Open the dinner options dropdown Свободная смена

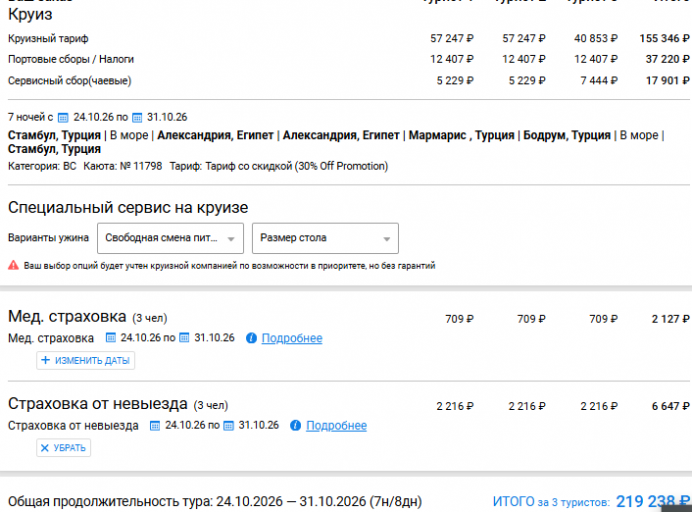coord(170,238)
